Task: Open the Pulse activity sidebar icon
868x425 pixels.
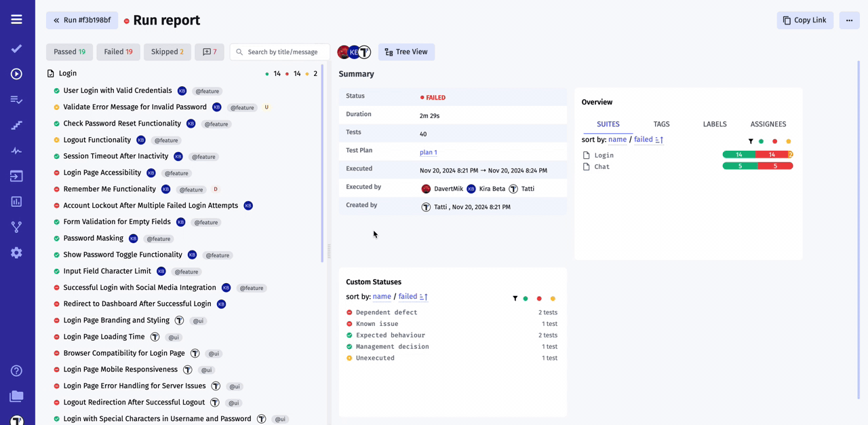Action: point(16,151)
